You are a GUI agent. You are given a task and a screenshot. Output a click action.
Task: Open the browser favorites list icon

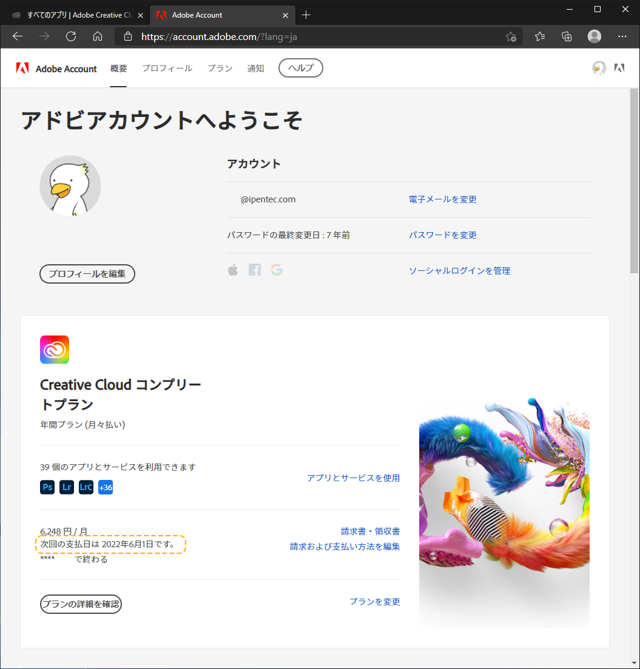tap(540, 37)
